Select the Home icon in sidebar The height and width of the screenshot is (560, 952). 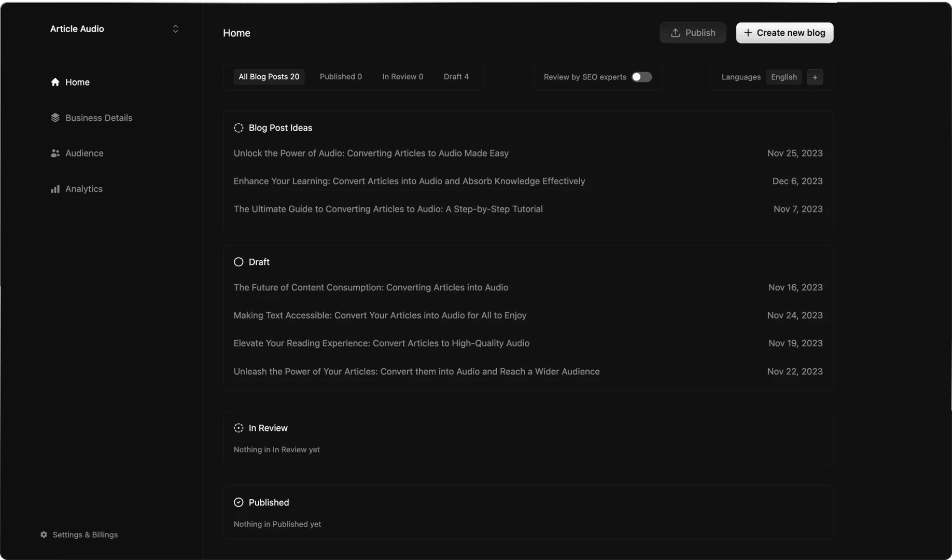(x=55, y=82)
